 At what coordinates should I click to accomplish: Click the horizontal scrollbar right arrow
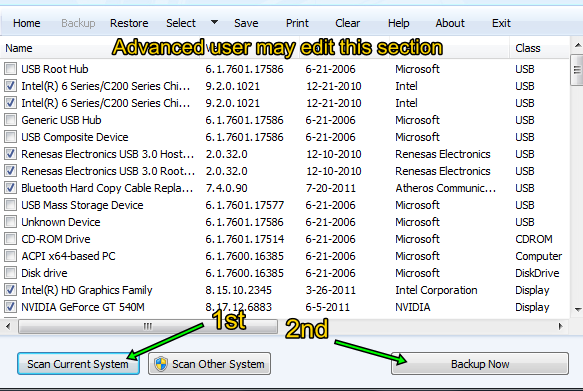(561, 327)
